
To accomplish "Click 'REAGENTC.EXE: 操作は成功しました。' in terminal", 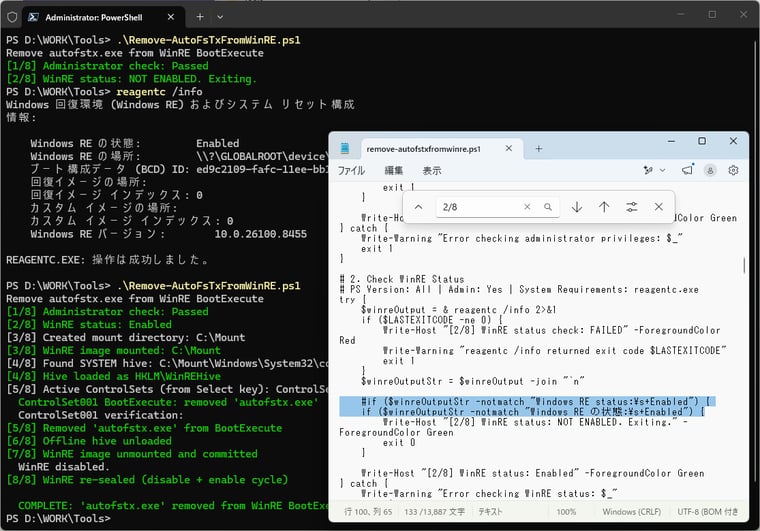I will (108, 260).
